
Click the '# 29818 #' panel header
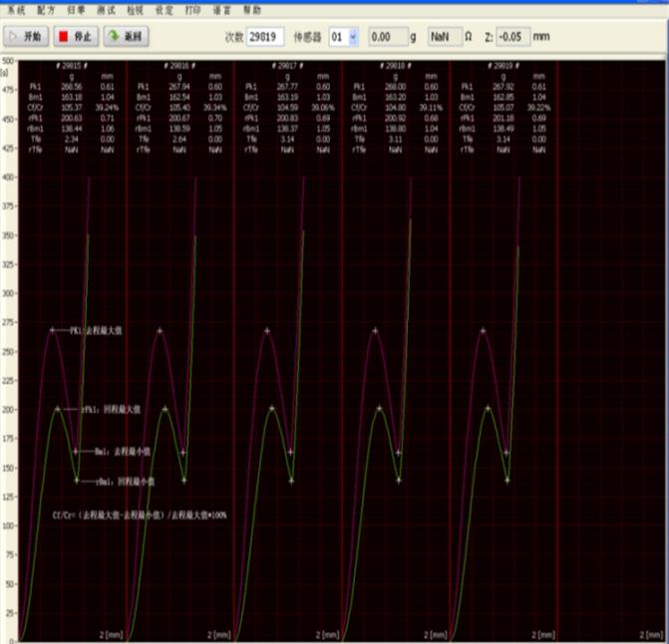coord(396,66)
